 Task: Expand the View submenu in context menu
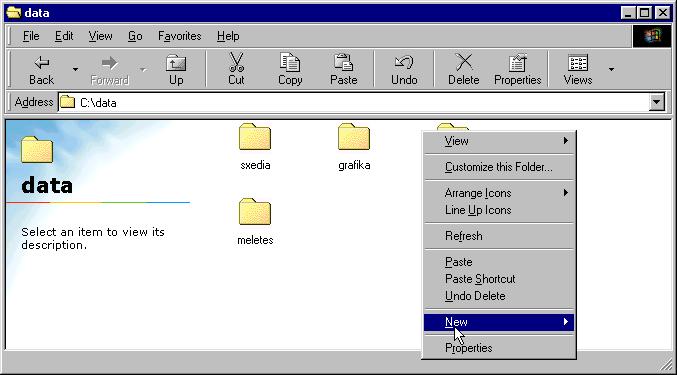tap(499, 141)
